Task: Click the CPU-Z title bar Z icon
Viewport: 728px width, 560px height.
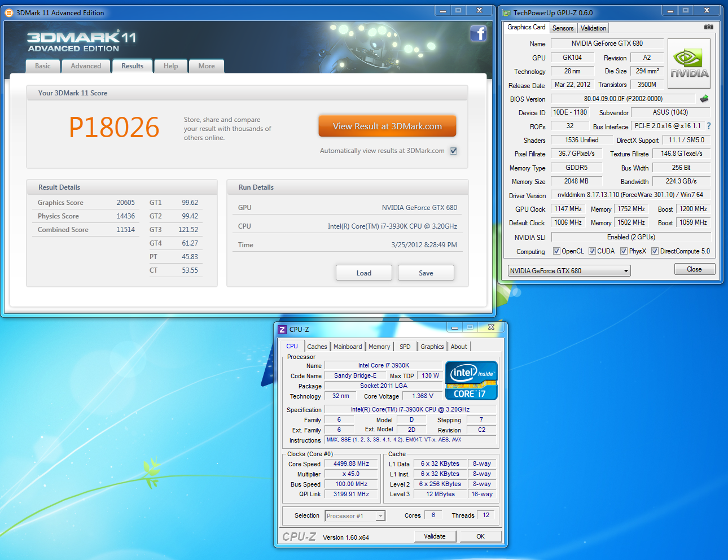Action: (x=282, y=329)
